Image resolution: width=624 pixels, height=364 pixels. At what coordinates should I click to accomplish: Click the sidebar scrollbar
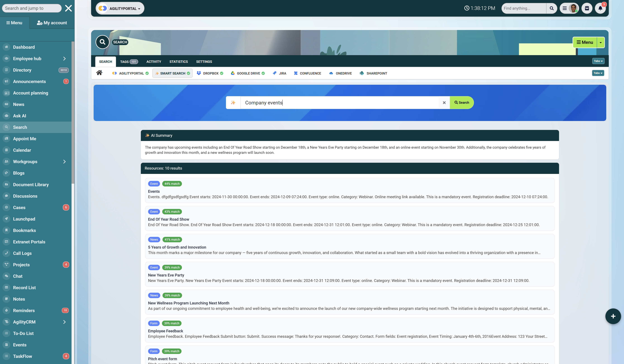[x=73, y=112]
